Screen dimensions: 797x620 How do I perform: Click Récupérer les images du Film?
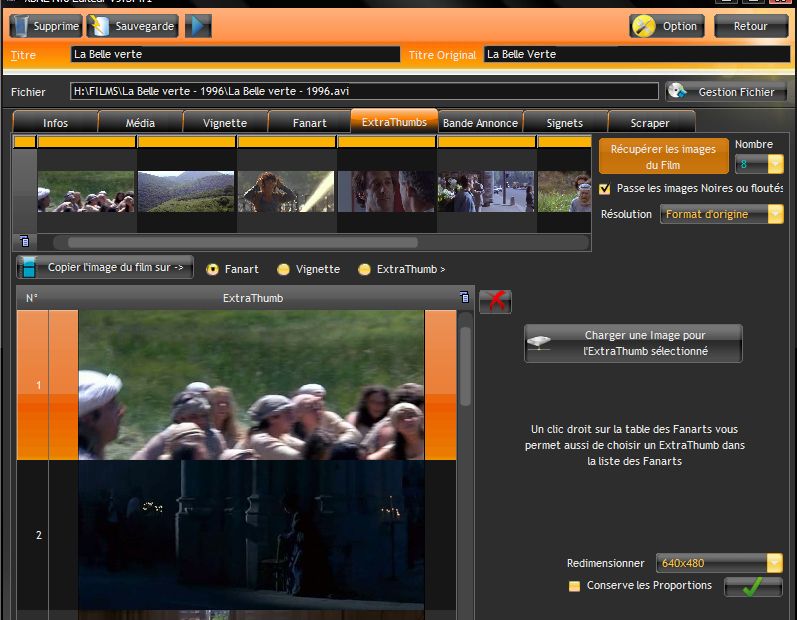click(663, 157)
